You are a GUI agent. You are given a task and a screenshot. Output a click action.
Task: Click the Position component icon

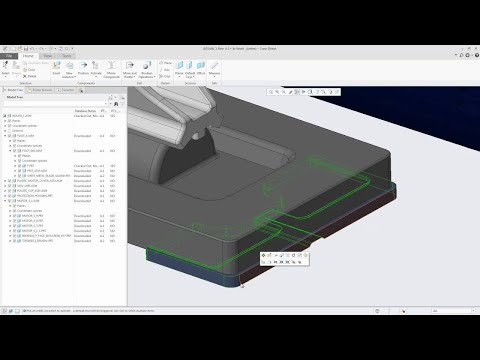click(83, 66)
